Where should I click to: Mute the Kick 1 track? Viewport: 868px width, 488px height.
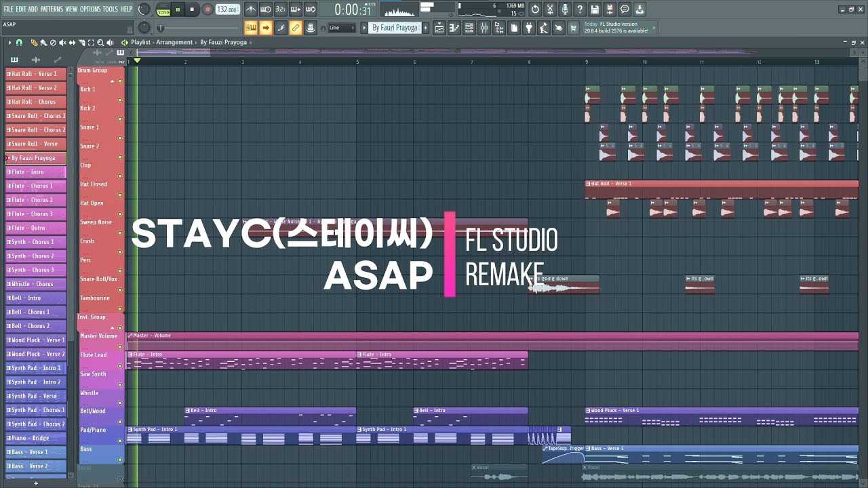click(x=120, y=100)
